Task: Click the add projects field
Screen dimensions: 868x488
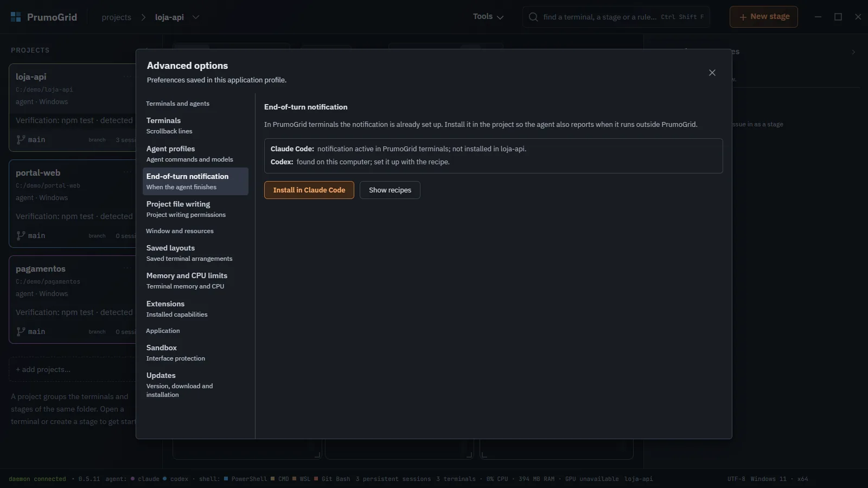Action: [73, 369]
